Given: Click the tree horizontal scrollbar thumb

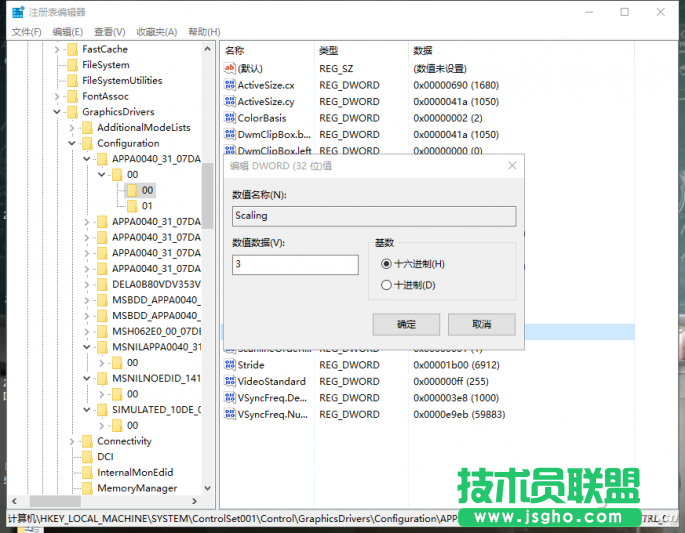Looking at the screenshot, I should [x=55, y=501].
